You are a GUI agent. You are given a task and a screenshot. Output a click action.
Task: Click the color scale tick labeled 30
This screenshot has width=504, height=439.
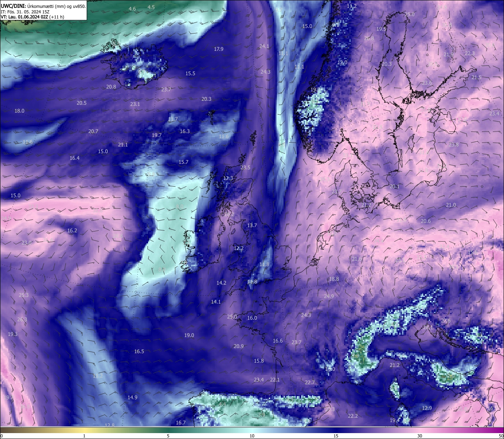[x=420, y=436]
